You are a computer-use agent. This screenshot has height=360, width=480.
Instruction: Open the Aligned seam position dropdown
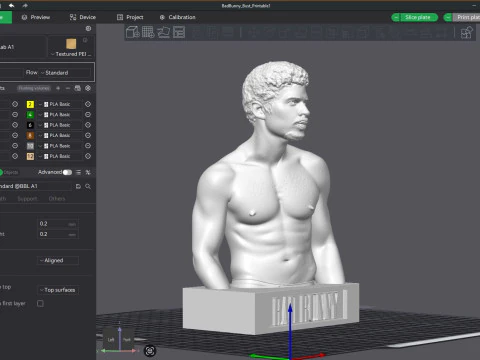58,260
